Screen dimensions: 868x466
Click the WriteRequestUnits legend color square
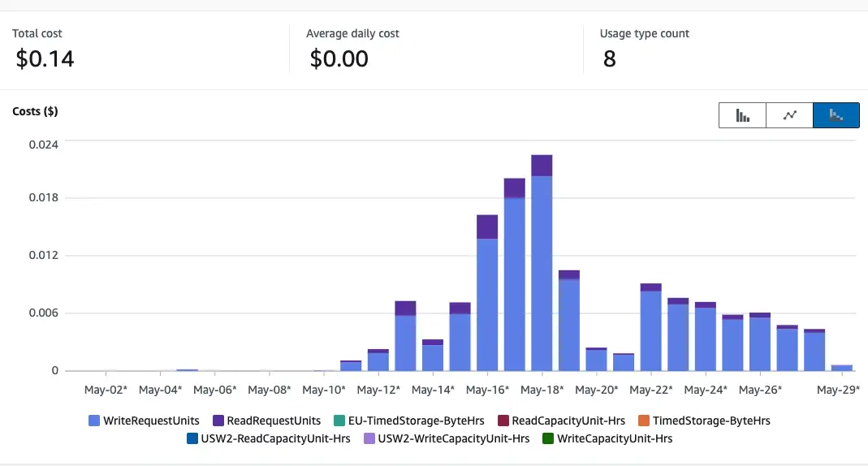pyautogui.click(x=93, y=421)
